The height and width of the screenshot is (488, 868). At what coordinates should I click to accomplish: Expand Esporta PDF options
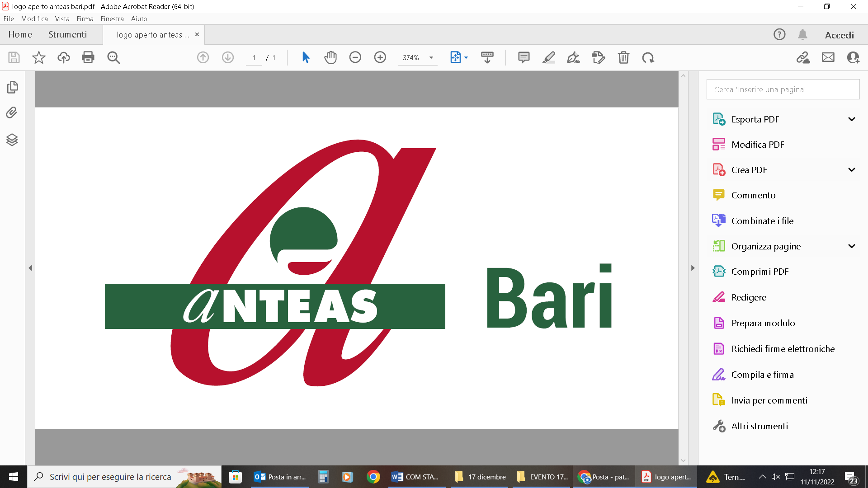tap(852, 119)
